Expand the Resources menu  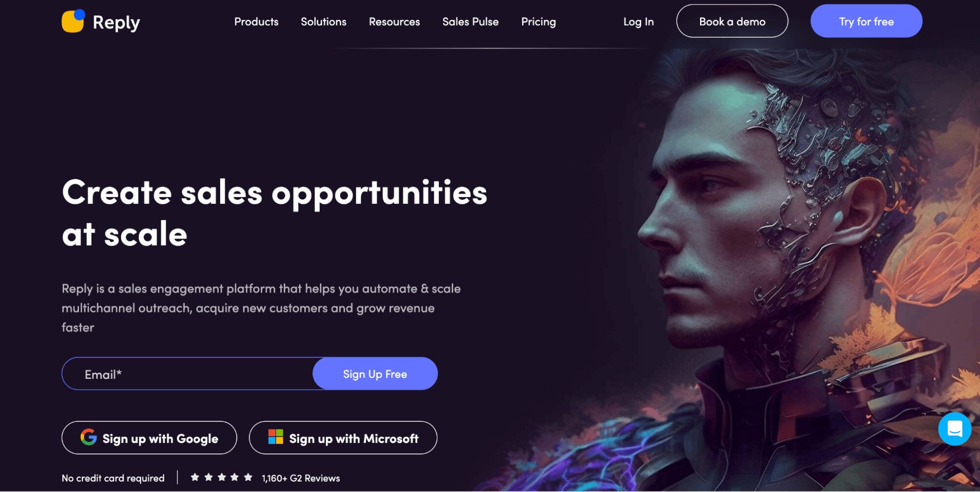(395, 22)
